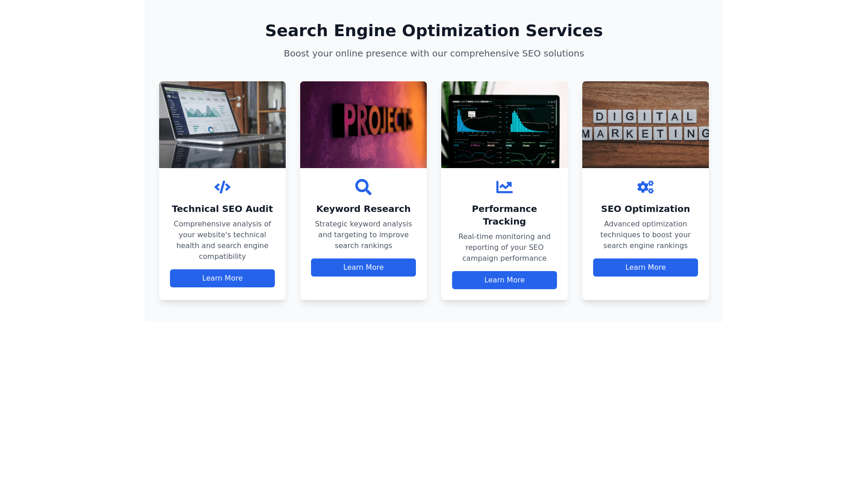Click the Search Engine Optimization Services heading
This screenshot has height=488, width=868.
(434, 31)
